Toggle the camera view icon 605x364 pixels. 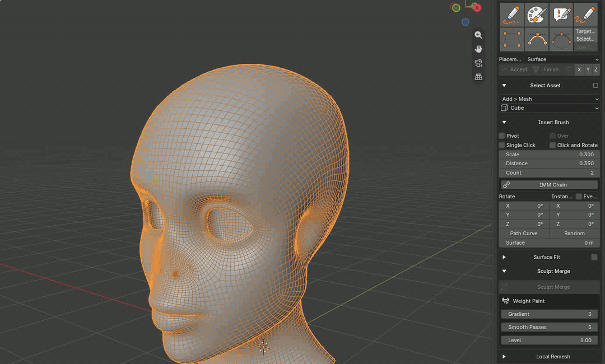478,63
